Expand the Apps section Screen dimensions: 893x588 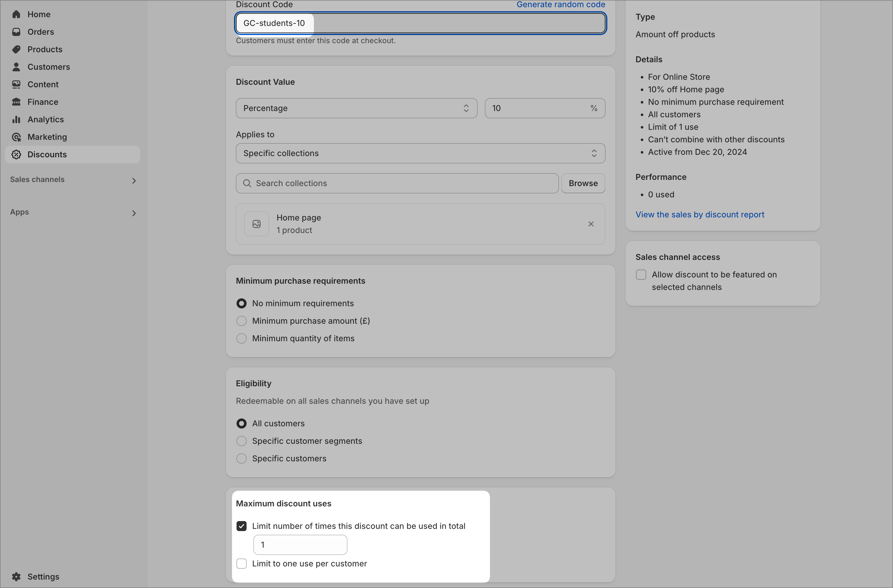coord(134,213)
